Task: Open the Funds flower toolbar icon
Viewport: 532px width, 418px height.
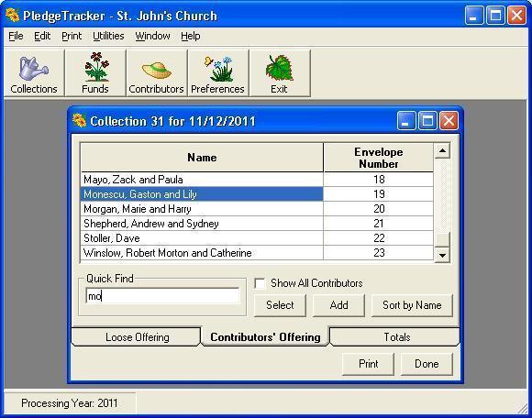Action: coord(95,73)
